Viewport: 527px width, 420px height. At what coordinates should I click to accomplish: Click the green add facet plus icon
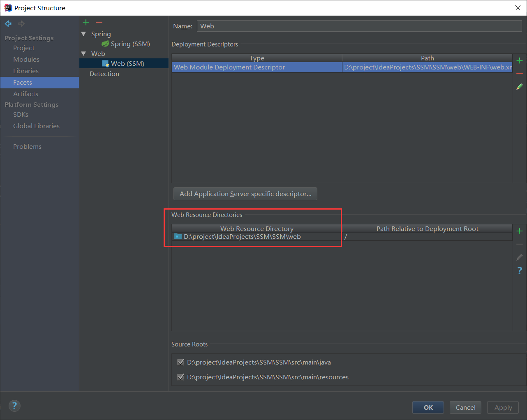click(86, 22)
